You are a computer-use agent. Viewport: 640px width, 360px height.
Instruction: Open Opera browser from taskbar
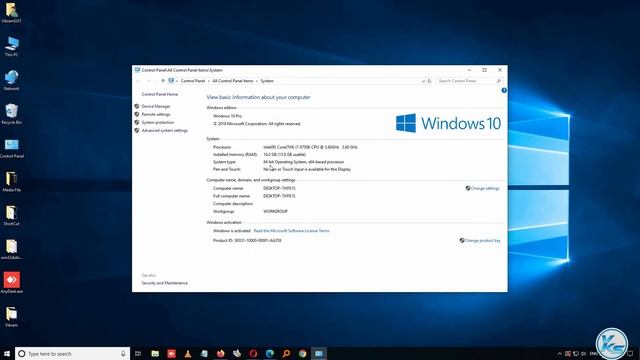pos(253,353)
